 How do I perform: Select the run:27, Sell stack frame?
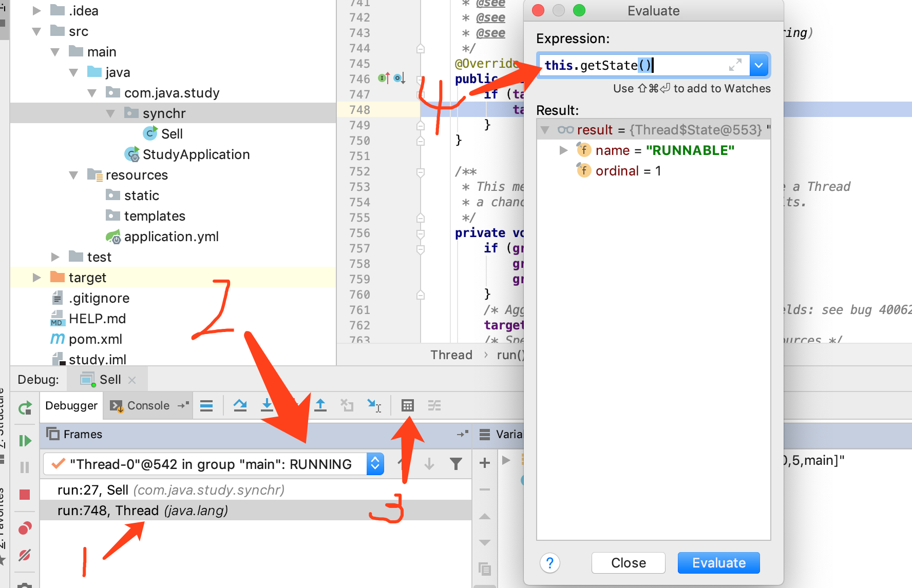[x=256, y=490]
